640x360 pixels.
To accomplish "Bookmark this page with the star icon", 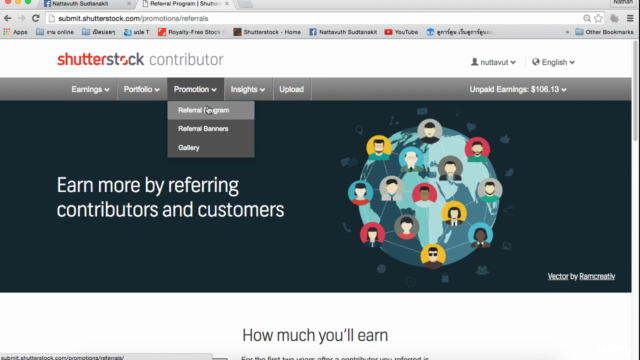I will (598, 18).
